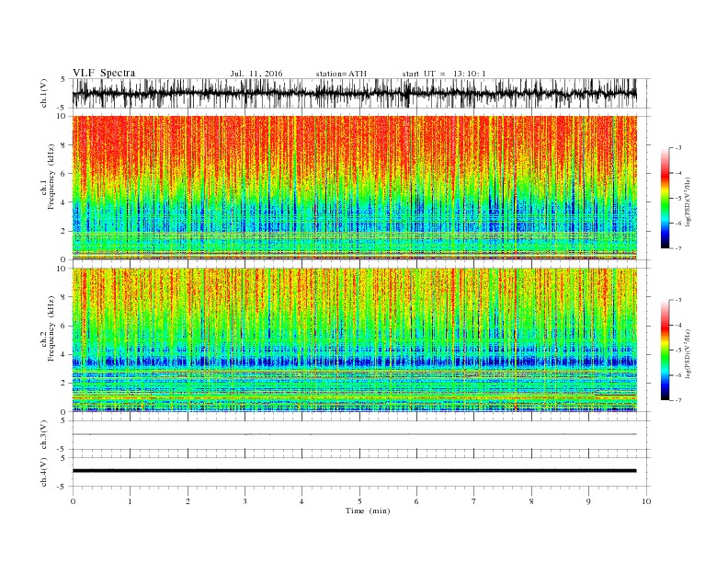
Task: Click the "10" label ending the time axis
Action: tap(646, 501)
